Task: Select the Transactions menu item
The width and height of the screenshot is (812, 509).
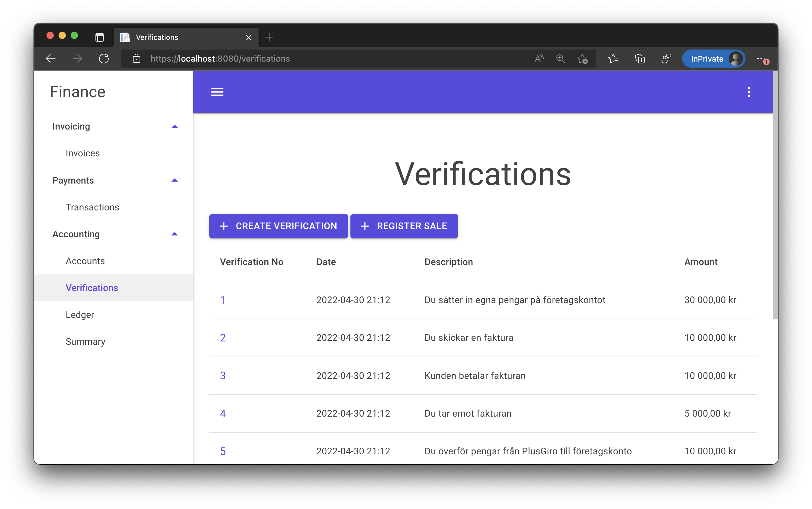Action: point(93,207)
